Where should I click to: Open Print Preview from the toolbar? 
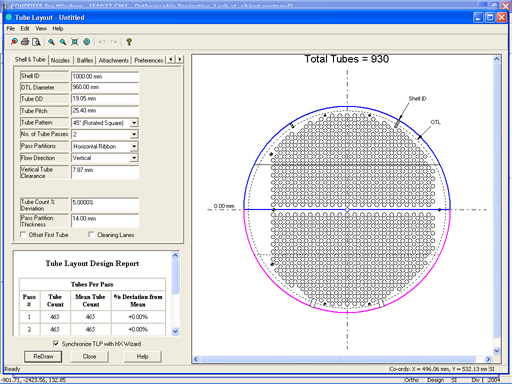click(x=36, y=42)
